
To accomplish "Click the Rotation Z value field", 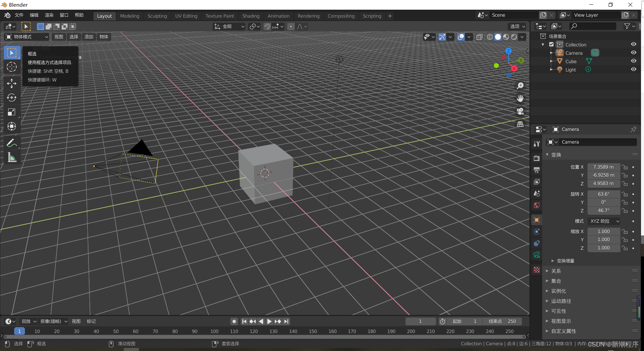I will tap(604, 210).
